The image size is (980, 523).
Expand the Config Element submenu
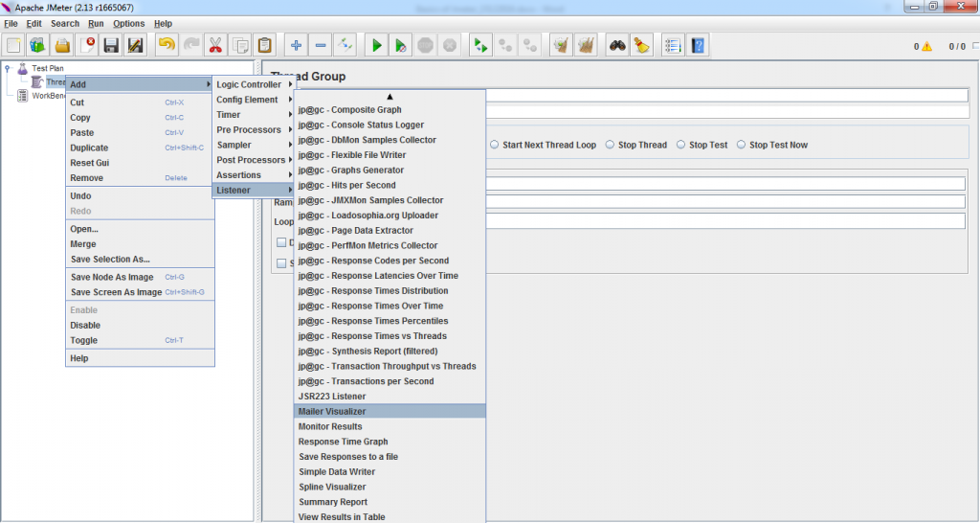pos(253,100)
